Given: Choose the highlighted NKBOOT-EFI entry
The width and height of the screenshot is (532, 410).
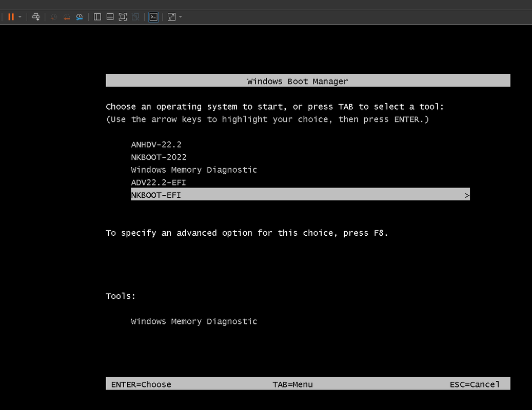Looking at the screenshot, I should pyautogui.click(x=300, y=194).
